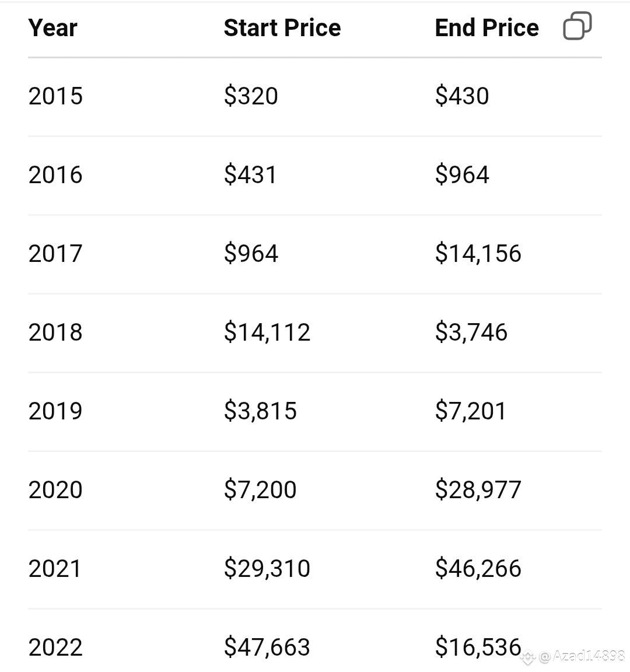Open the @Azad14898 watermark username
The height and width of the screenshot is (672, 630).
(x=582, y=656)
